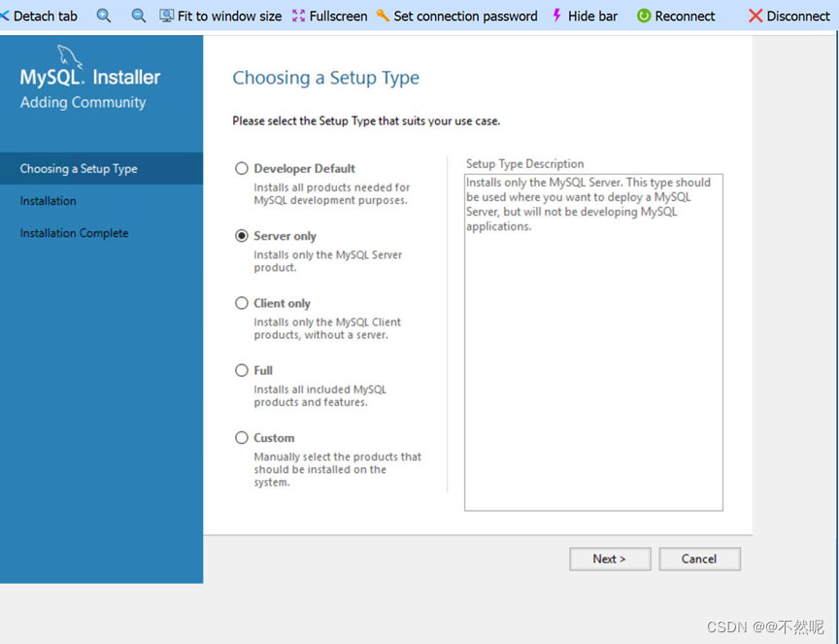Click the Cancel button

699,559
